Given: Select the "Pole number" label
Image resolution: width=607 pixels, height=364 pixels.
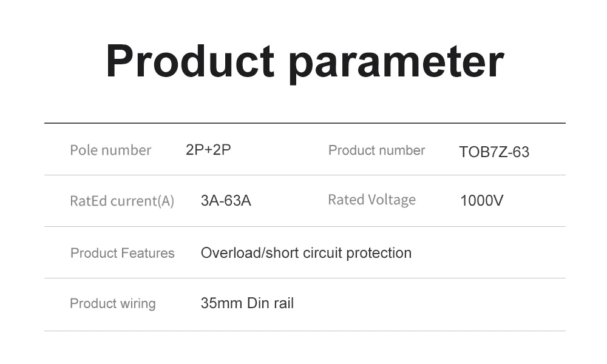Looking at the screenshot, I should click(110, 150).
